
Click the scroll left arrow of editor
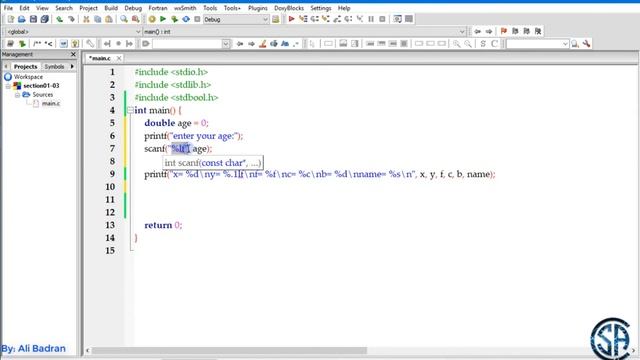[x=87, y=350]
